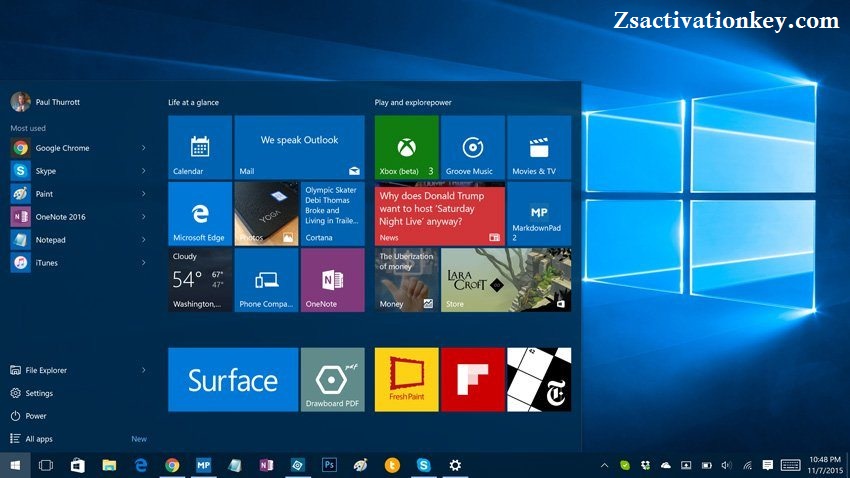The height and width of the screenshot is (478, 850).
Task: Open the Calendar tile
Action: [200, 147]
